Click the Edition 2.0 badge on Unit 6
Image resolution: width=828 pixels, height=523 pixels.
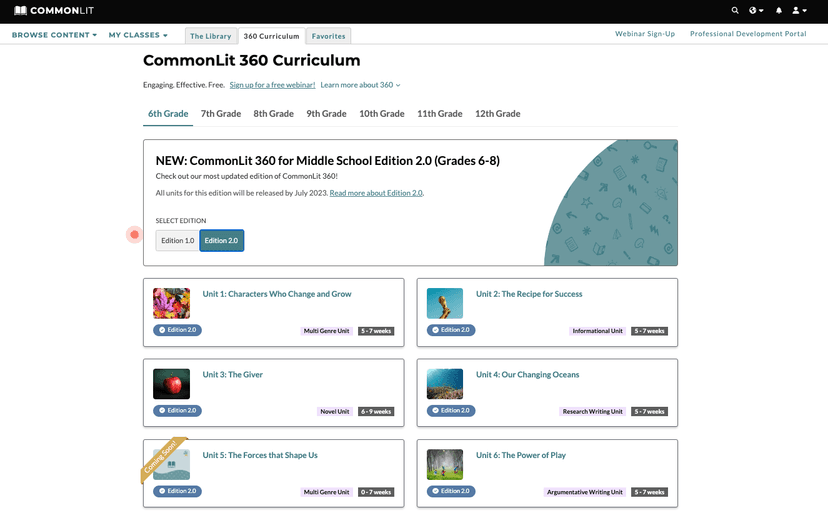(x=451, y=491)
